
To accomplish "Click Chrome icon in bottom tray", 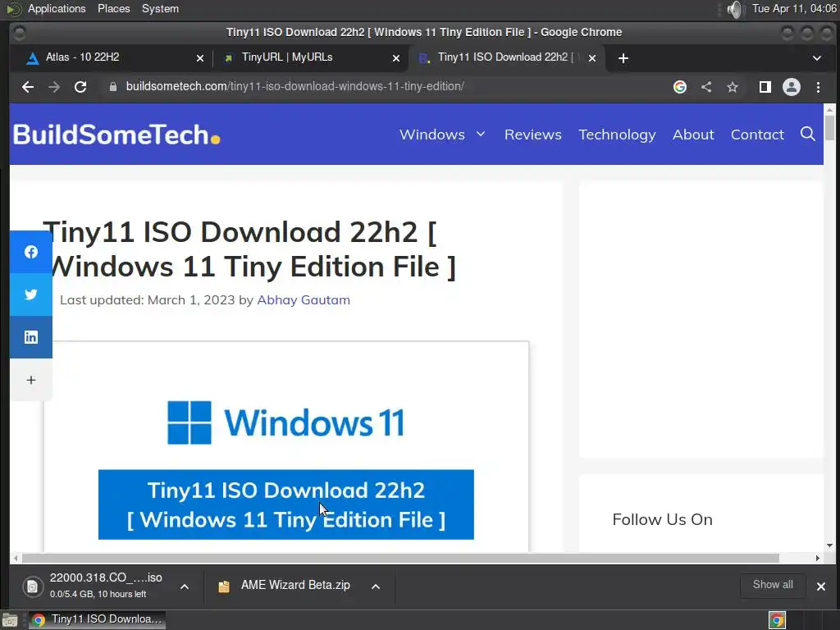I will point(777,620).
